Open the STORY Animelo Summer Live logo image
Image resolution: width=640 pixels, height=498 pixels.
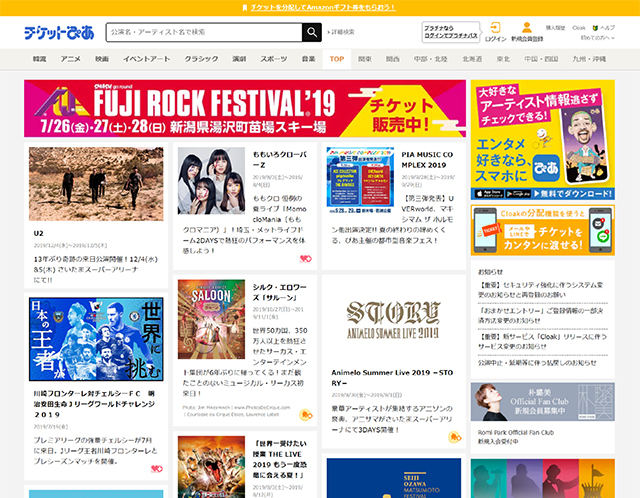[394, 320]
